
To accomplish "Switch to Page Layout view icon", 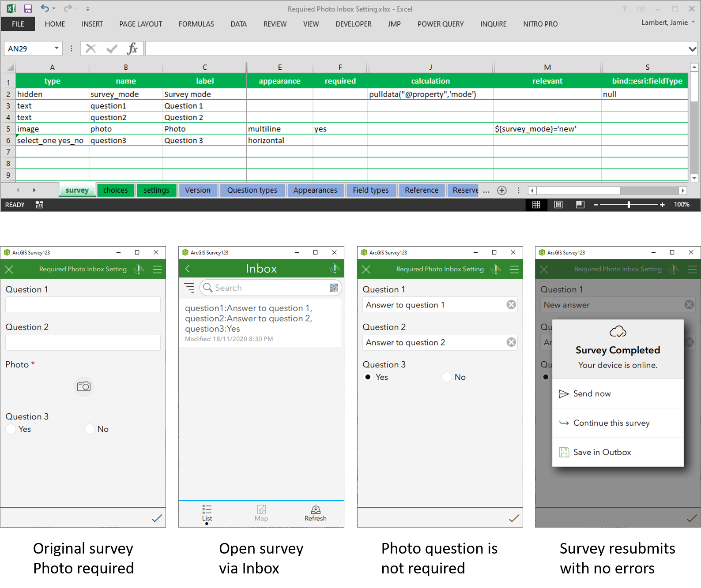I will pyautogui.click(x=558, y=205).
